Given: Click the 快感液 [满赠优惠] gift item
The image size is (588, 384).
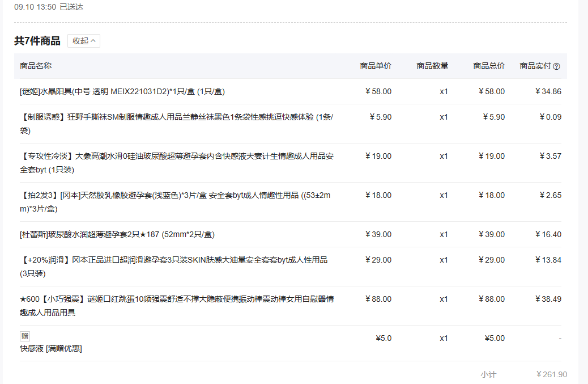Looking at the screenshot, I should 51,348.
